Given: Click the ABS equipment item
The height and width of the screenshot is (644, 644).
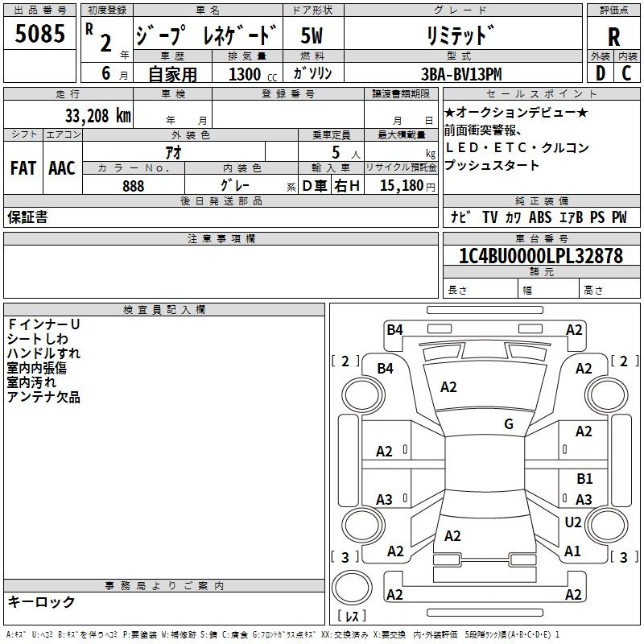Looking at the screenshot, I should click(540, 217).
